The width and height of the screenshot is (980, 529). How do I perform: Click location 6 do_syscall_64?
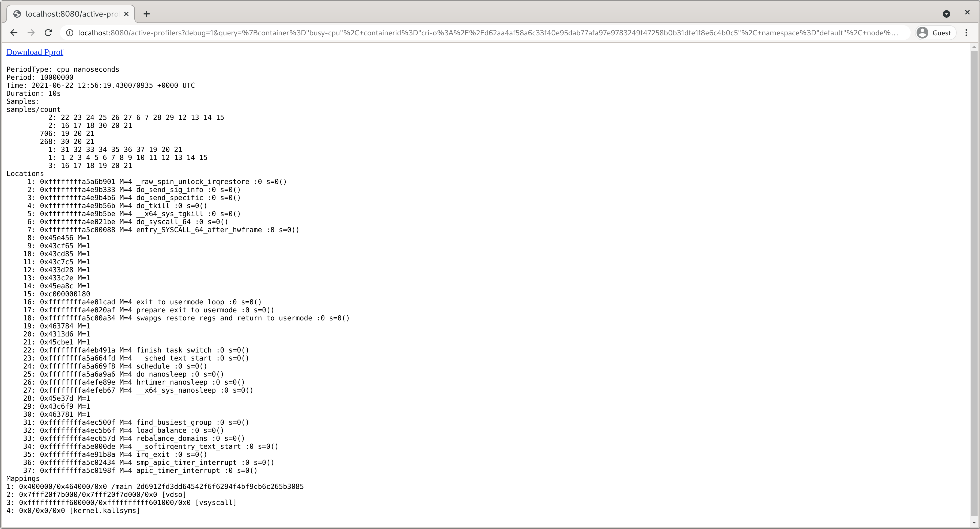127,221
